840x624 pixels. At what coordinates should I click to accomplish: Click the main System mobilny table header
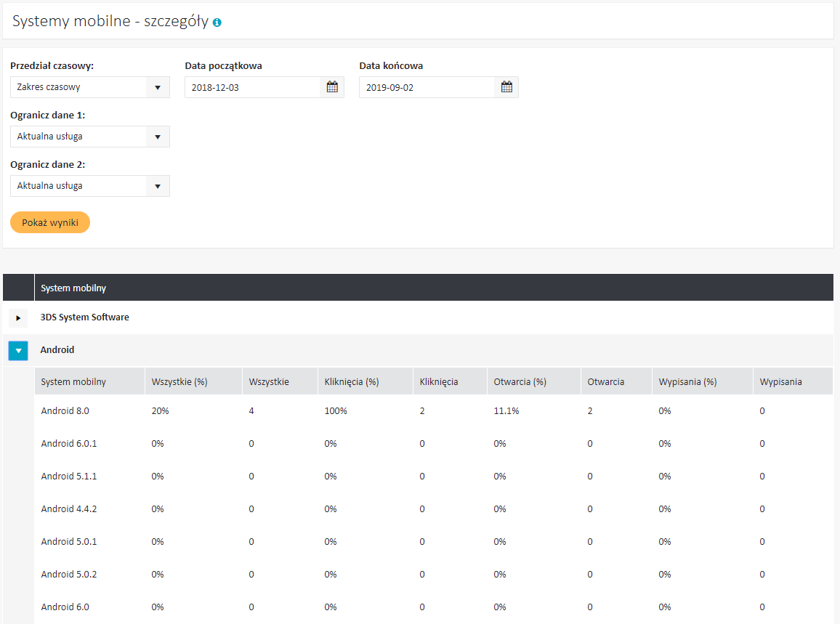73,288
